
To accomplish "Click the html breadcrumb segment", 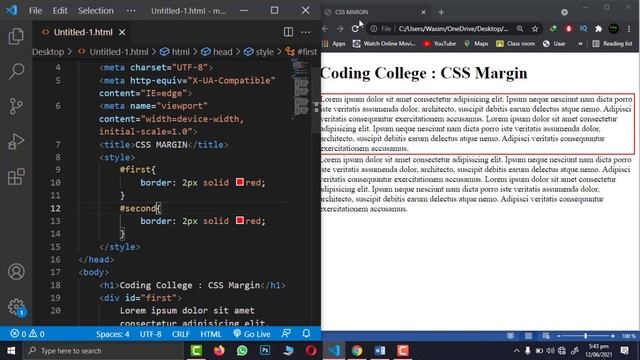I will point(180,52).
